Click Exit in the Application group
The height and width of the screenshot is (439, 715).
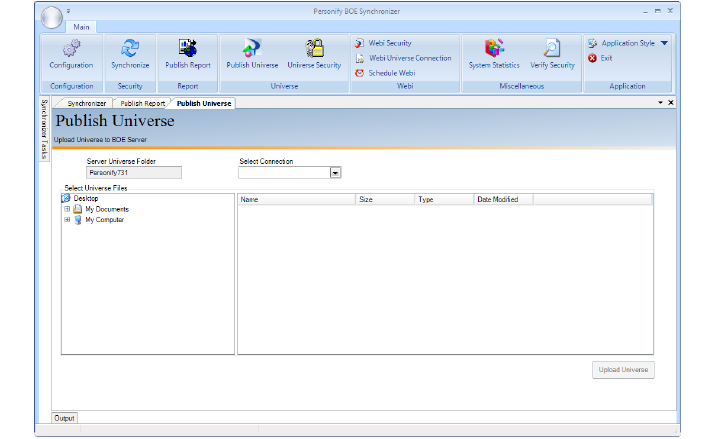[x=606, y=58]
